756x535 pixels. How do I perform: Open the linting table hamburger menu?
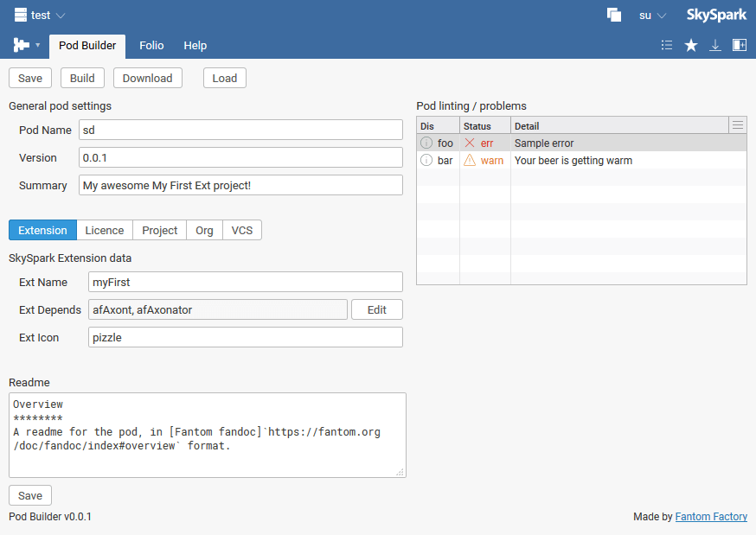pyautogui.click(x=738, y=125)
